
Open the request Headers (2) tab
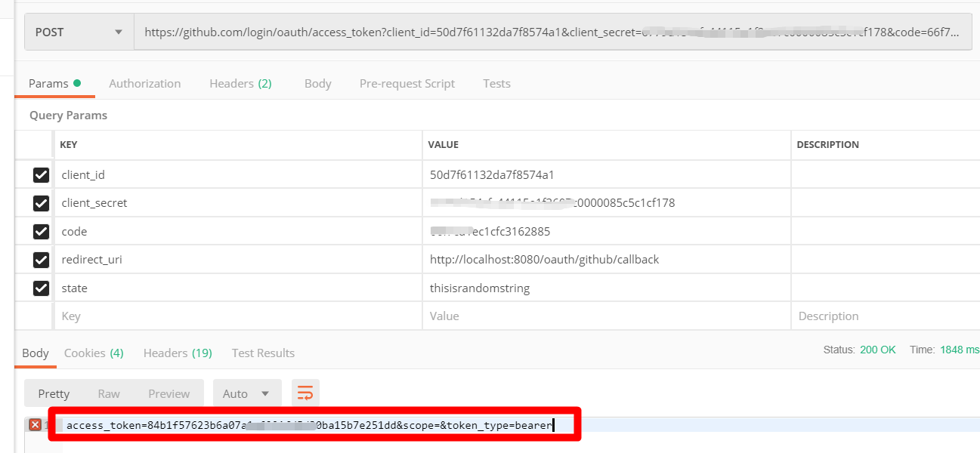pos(240,84)
